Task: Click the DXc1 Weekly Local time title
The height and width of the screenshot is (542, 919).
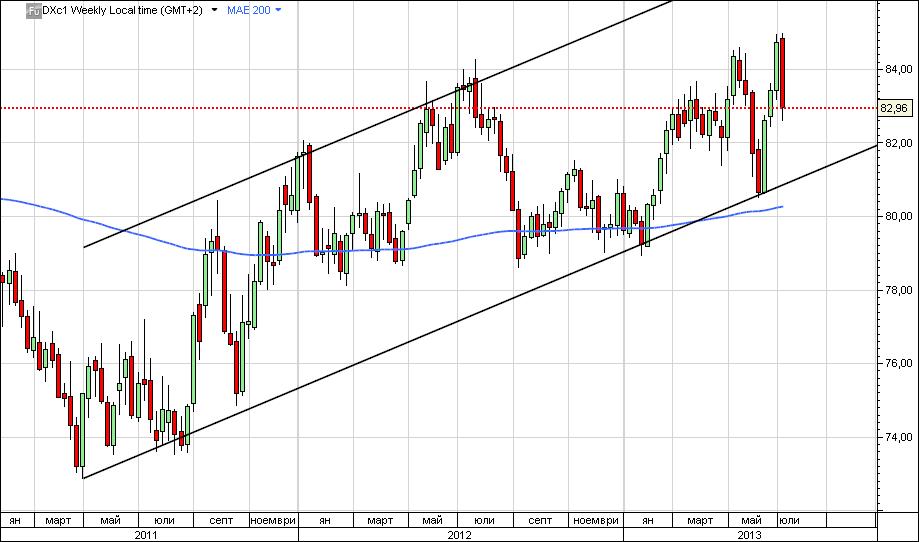Action: pos(122,10)
